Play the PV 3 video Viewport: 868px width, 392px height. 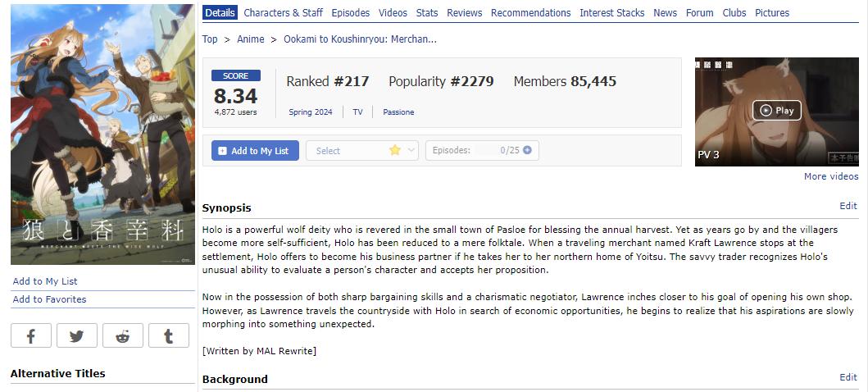click(x=776, y=111)
